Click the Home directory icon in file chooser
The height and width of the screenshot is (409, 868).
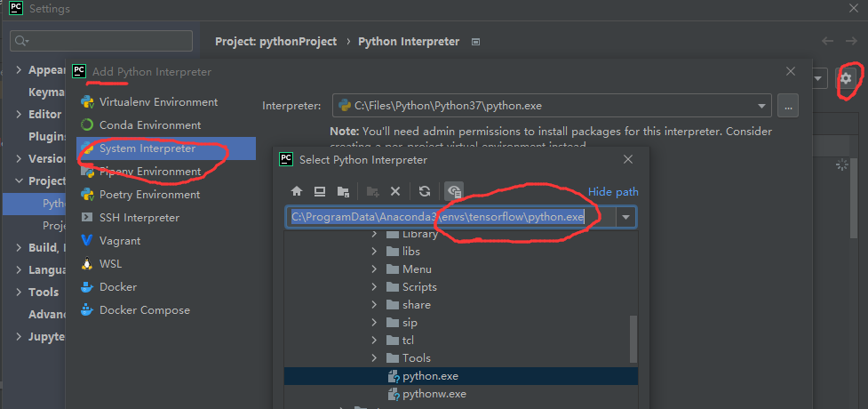(297, 191)
